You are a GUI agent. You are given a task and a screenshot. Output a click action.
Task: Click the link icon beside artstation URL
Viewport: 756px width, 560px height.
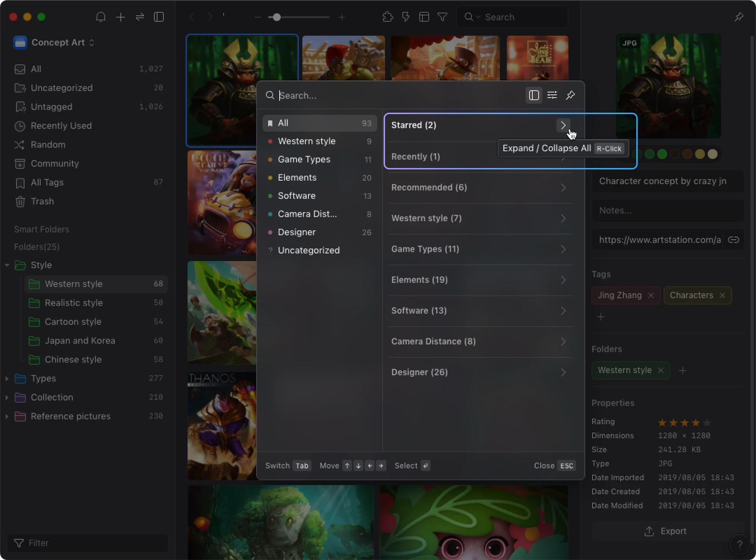733,240
